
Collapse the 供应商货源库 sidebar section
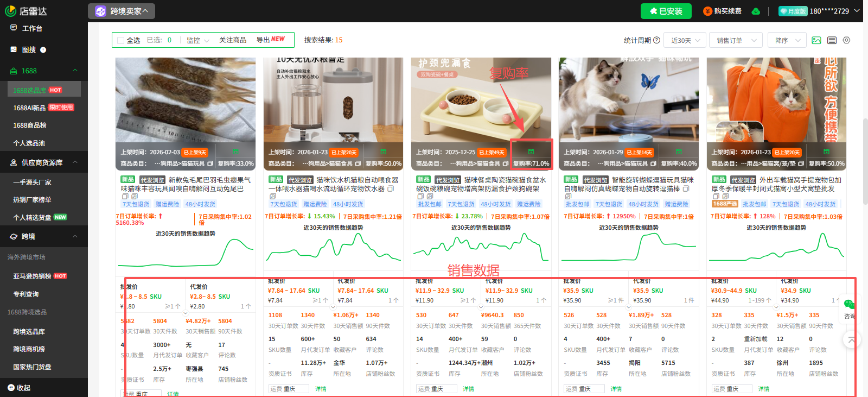click(x=75, y=162)
